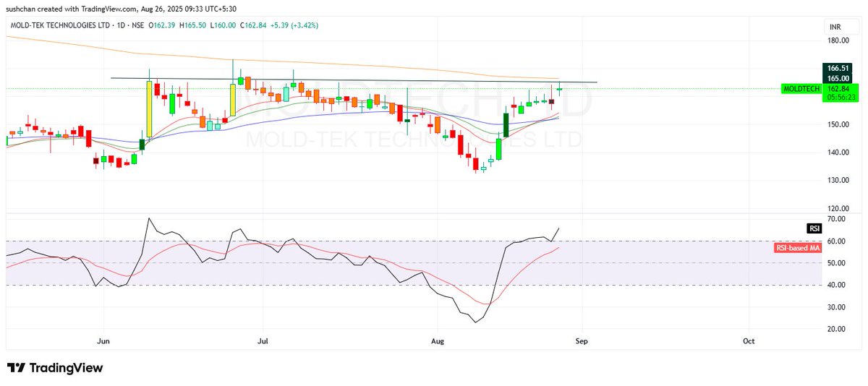Click the 120.00 price axis value
This screenshot has height=386, width=868.
click(x=839, y=208)
